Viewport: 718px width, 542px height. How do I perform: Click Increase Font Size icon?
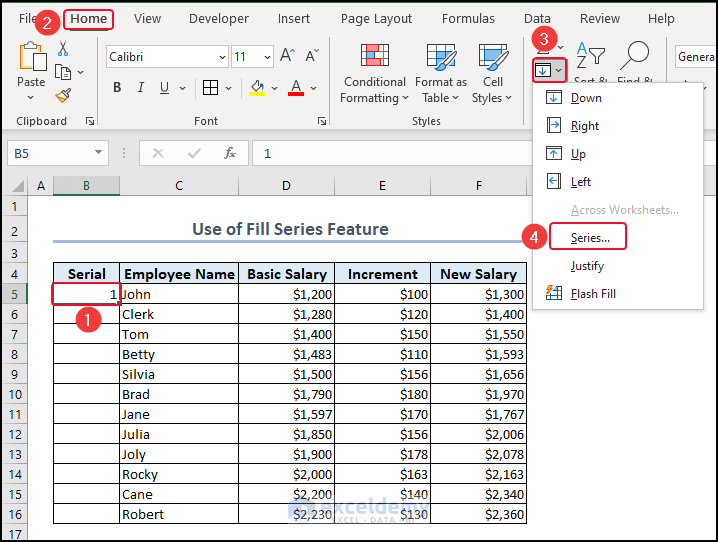(x=287, y=57)
